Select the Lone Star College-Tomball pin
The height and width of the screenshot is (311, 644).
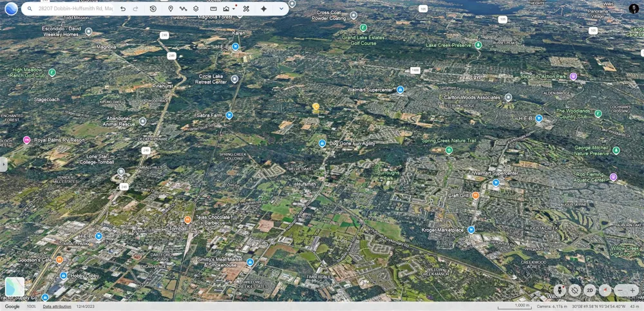click(x=121, y=172)
